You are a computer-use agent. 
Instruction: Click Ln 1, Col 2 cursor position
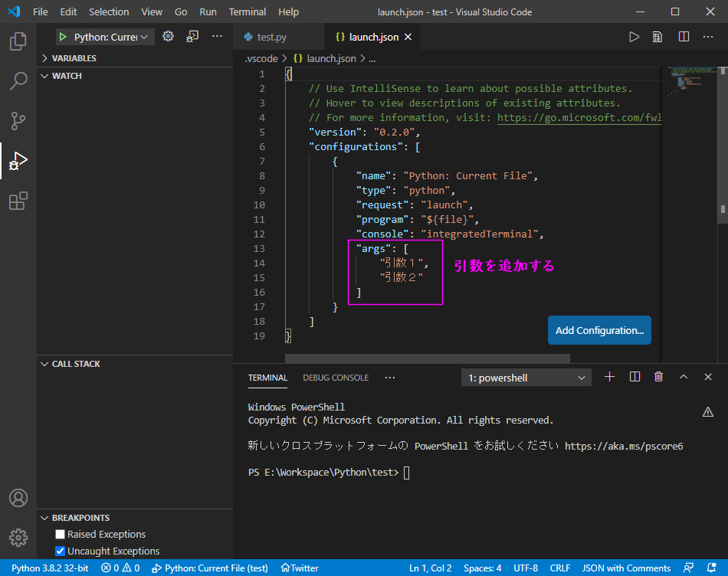click(x=431, y=568)
